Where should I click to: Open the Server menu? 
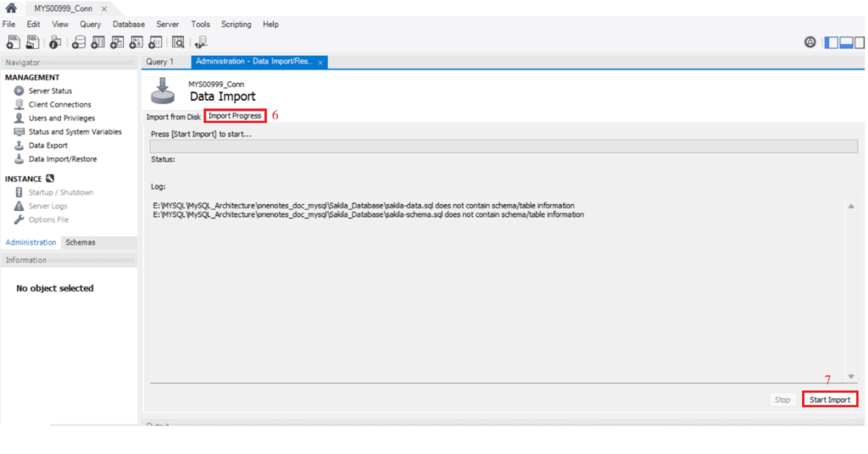[x=167, y=25]
